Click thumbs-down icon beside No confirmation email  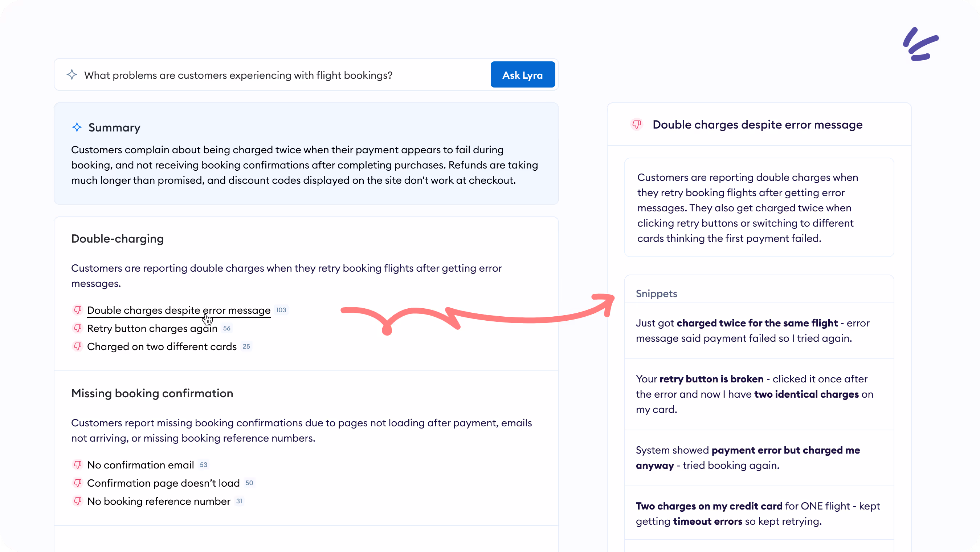pyautogui.click(x=78, y=465)
